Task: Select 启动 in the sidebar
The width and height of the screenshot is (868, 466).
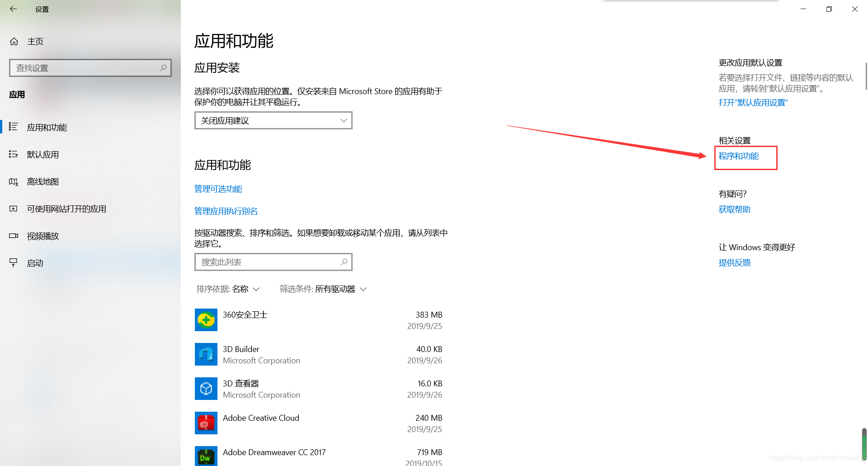Action: 34,263
